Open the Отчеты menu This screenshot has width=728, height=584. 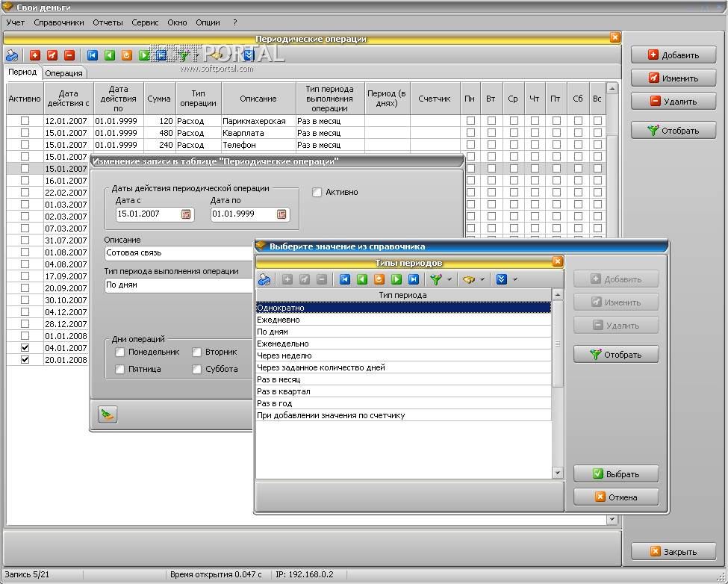pos(108,22)
